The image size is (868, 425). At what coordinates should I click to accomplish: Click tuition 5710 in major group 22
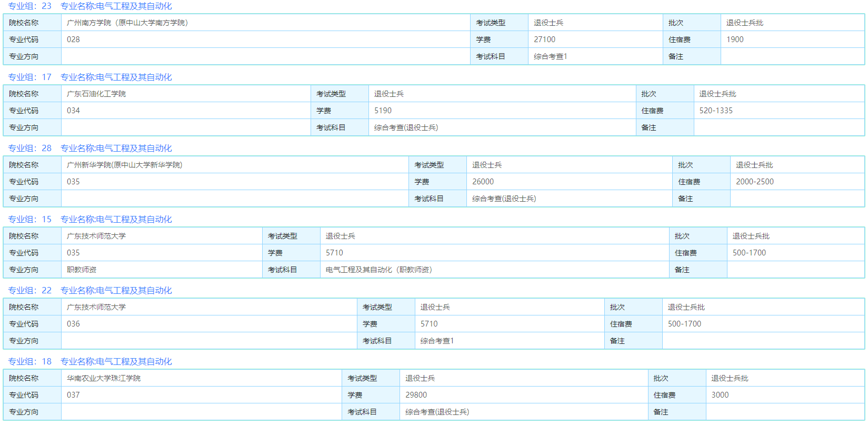[x=429, y=324]
